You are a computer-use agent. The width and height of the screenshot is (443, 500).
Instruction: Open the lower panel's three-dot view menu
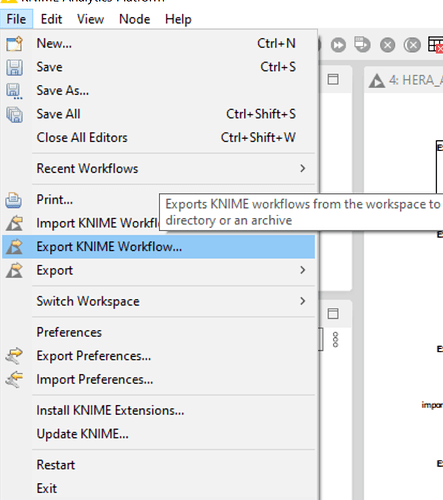coord(335,340)
